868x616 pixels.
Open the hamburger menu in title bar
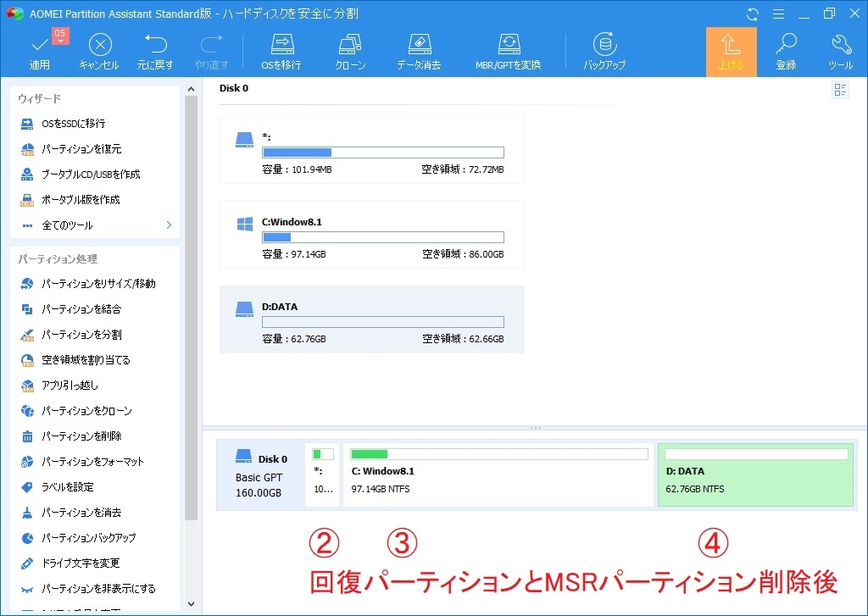778,14
